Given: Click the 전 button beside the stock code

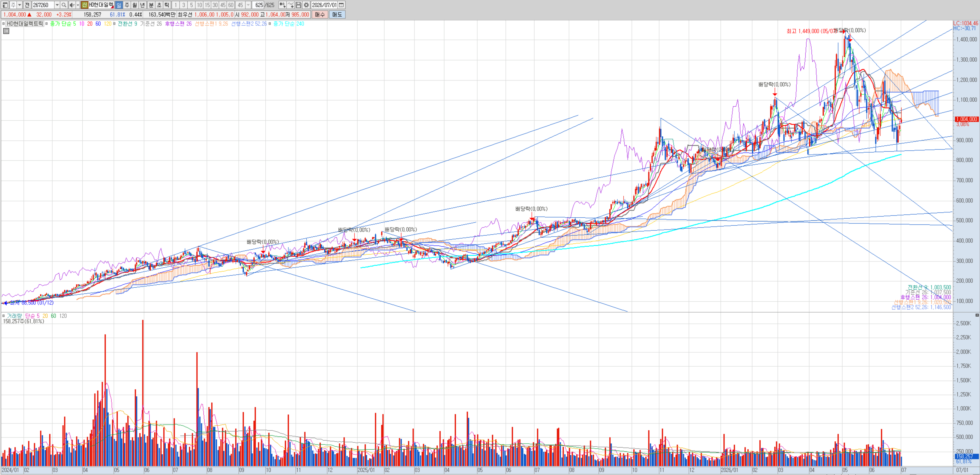Looking at the screenshot, I should click(x=27, y=5).
